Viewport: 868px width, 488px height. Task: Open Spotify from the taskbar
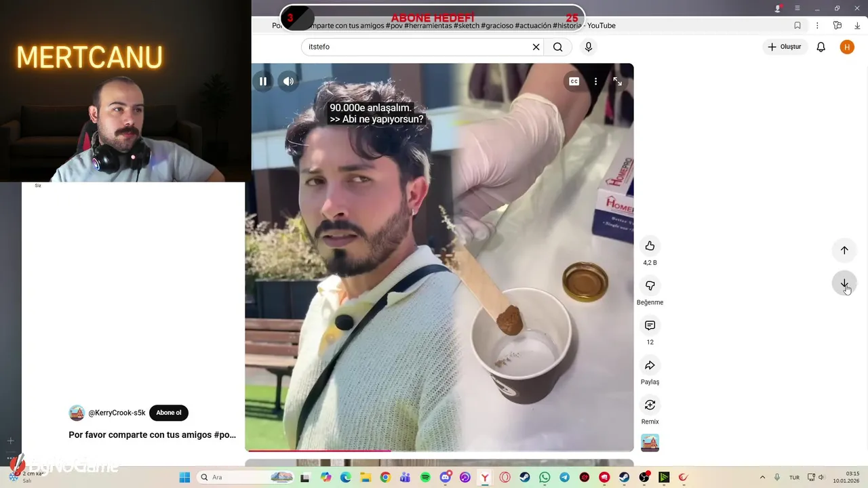click(425, 477)
